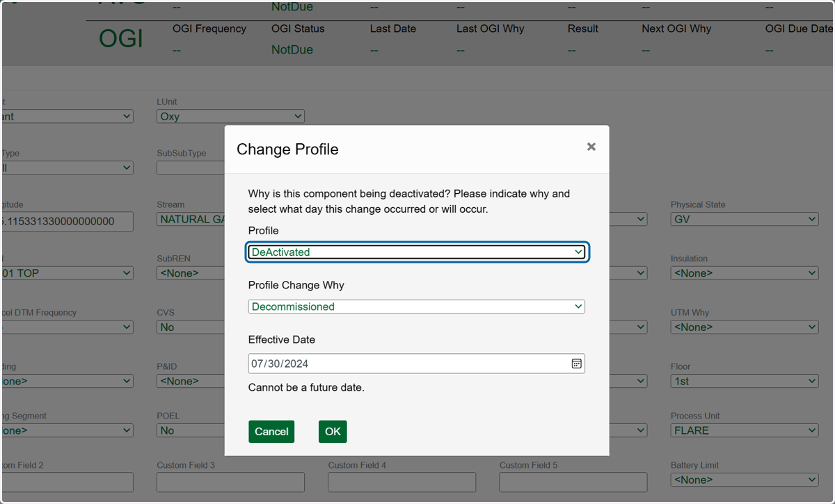The height and width of the screenshot is (504, 835).
Task: Click the Effective Date field
Action: click(x=417, y=364)
